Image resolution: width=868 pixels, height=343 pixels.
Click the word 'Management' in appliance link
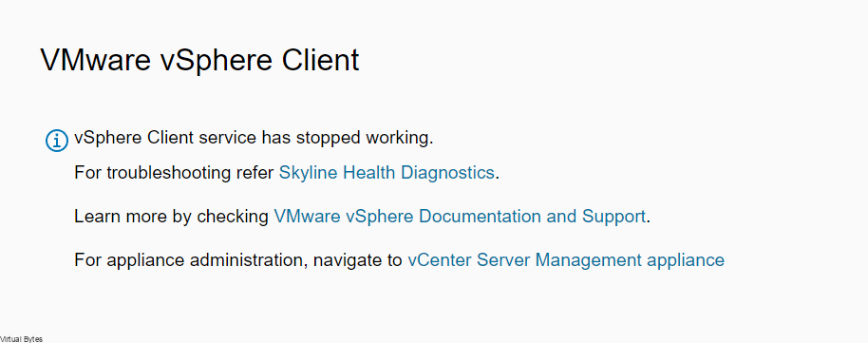tap(589, 260)
